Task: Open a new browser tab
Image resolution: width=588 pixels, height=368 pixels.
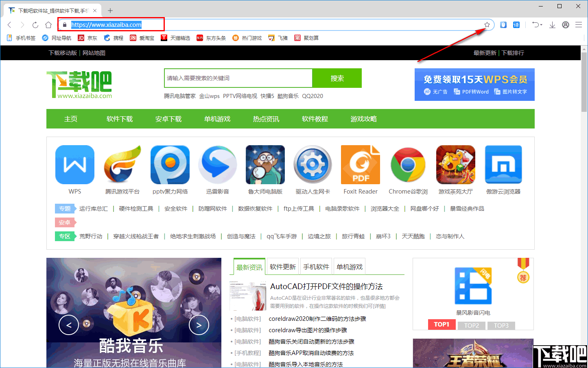Action: pyautogui.click(x=110, y=11)
